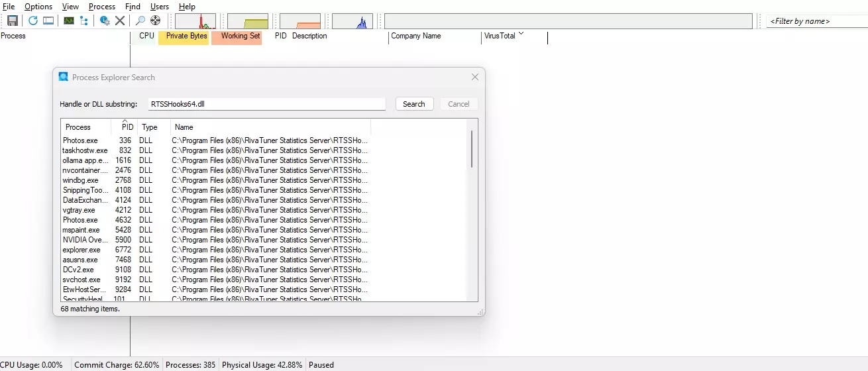Select the svchost.exe result row
Viewport: 868px width, 371px height.
[215, 280]
